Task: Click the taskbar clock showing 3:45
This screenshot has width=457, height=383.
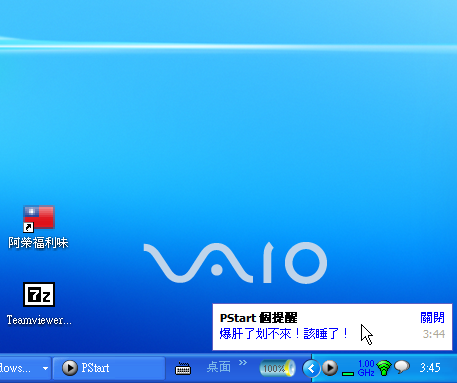Action: 430,368
